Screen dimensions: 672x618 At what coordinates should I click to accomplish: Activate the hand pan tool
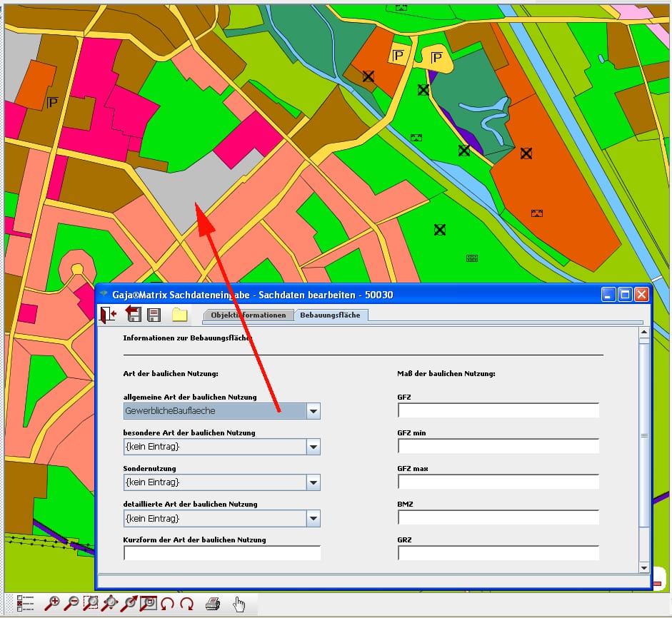tap(239, 604)
